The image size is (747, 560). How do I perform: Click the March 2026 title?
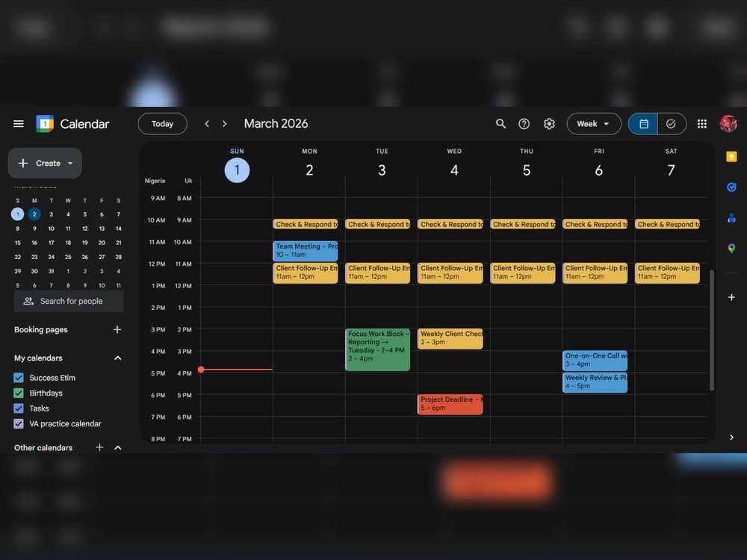(x=276, y=124)
